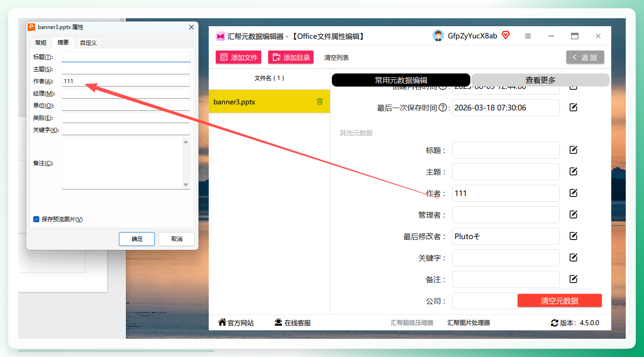Click the 主题 field in metadata editor

click(506, 172)
